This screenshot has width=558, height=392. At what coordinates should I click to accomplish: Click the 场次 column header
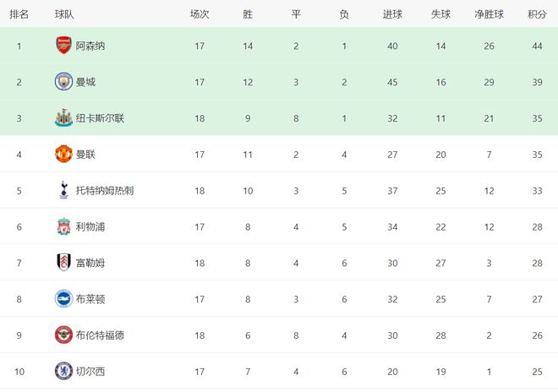(200, 14)
